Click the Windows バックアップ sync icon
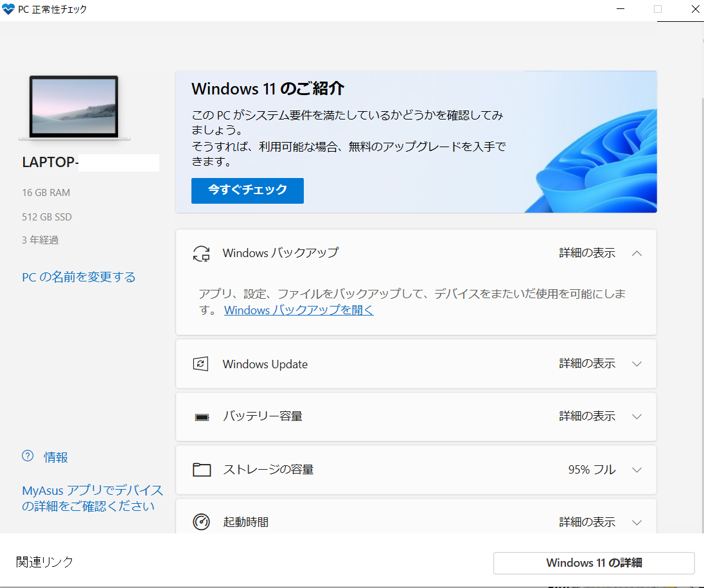 click(201, 253)
